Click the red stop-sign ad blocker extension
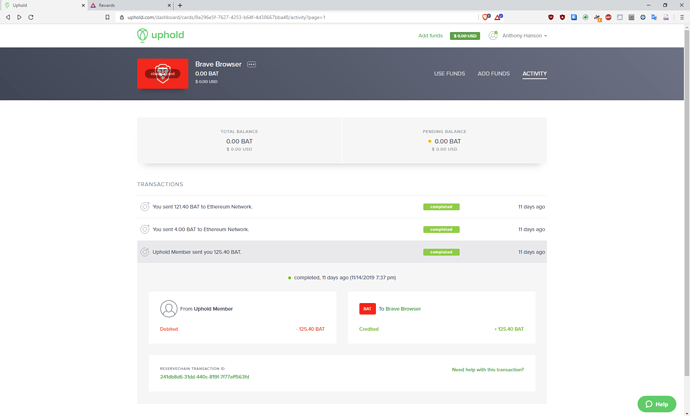Image resolution: width=690 pixels, height=416 pixels. [x=608, y=17]
